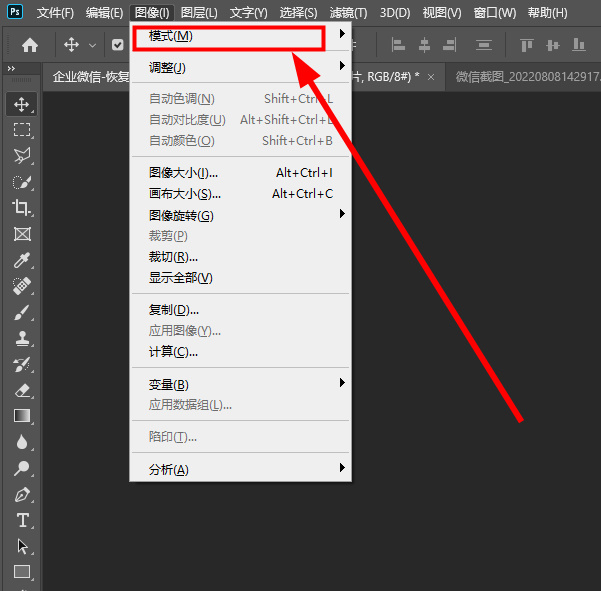Screen dimensions: 601x591
Task: Click align top edges icon
Action: click(527, 45)
